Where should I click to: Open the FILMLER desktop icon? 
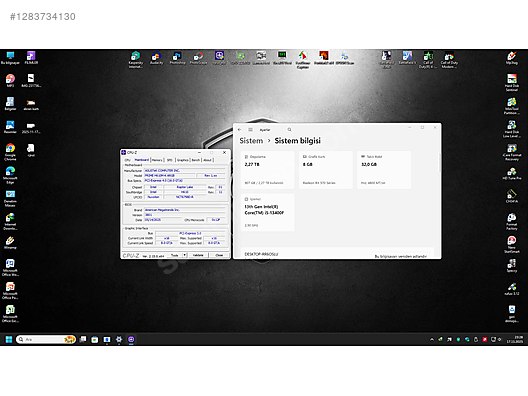point(31,58)
